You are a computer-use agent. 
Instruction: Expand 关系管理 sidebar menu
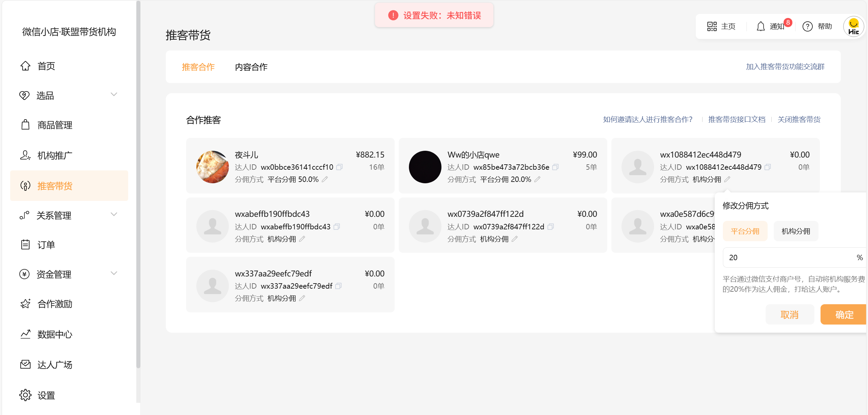114,214
